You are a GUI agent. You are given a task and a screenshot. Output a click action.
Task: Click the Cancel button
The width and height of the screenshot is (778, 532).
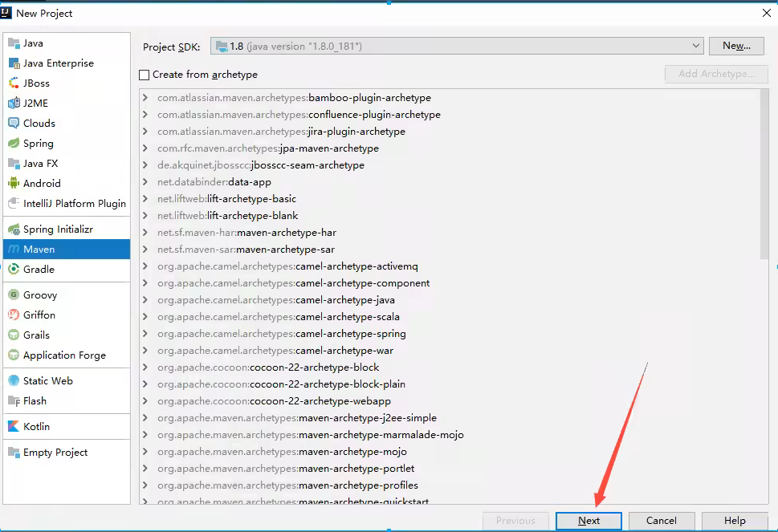tap(662, 521)
